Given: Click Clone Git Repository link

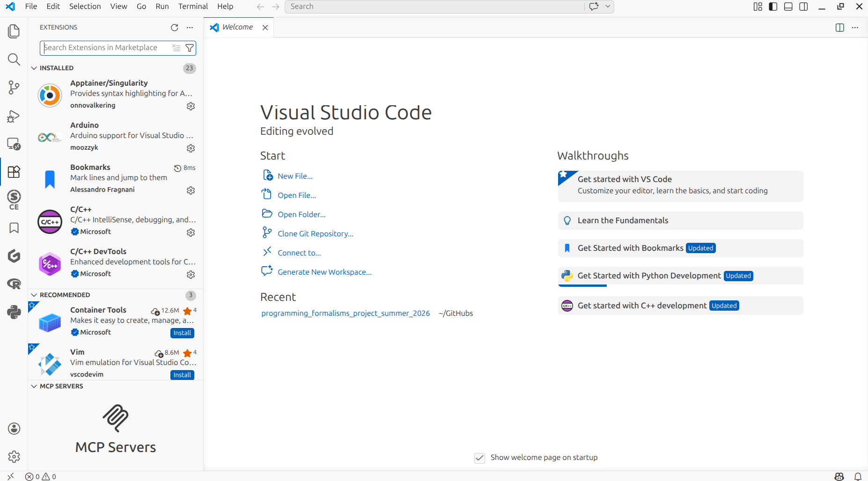Looking at the screenshot, I should click(x=316, y=234).
